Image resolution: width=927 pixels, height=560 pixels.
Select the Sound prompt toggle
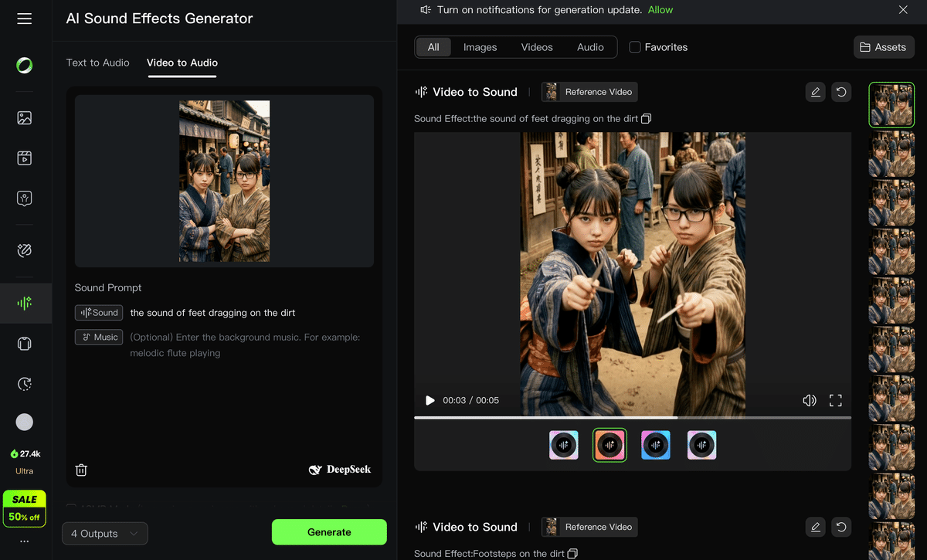point(99,313)
